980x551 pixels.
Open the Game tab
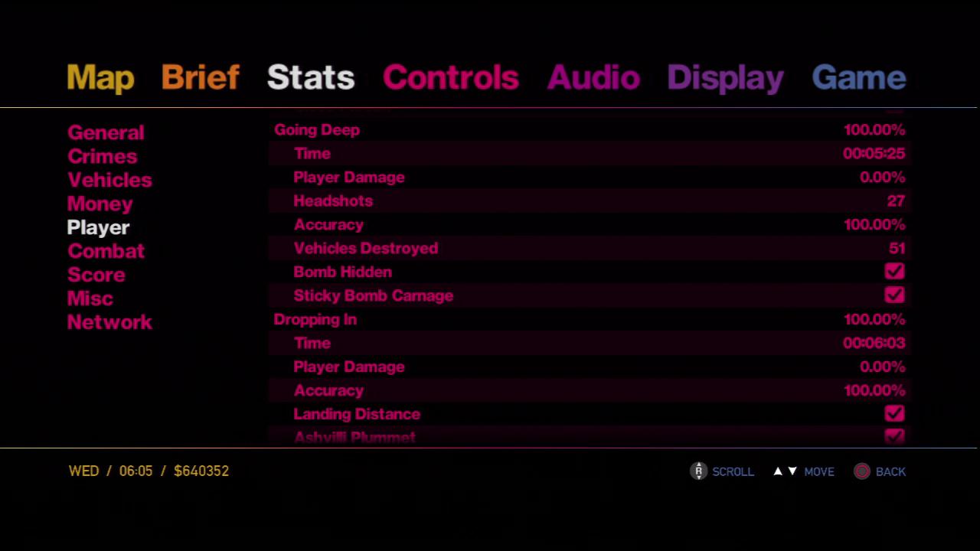pyautogui.click(x=858, y=78)
